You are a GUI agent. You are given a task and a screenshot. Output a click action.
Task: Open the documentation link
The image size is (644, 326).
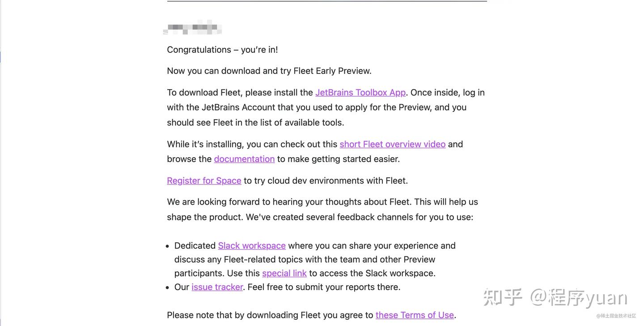244,159
